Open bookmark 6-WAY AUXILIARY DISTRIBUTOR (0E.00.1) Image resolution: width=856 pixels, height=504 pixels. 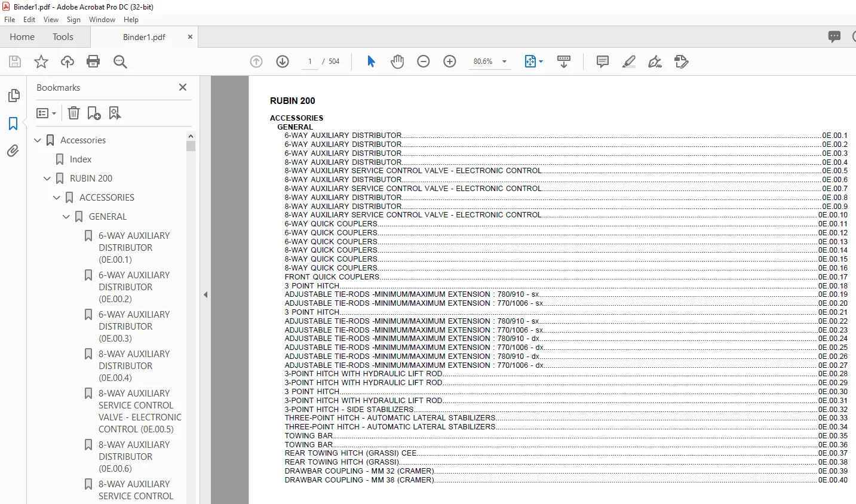point(134,248)
